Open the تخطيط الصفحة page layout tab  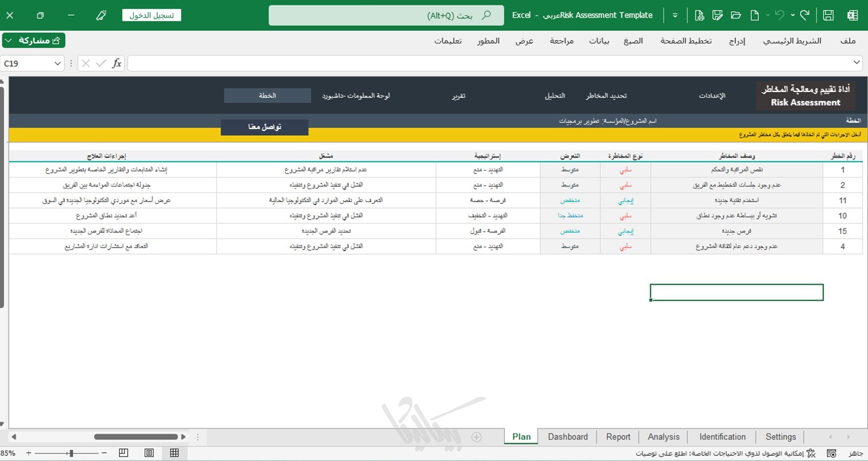(x=686, y=41)
